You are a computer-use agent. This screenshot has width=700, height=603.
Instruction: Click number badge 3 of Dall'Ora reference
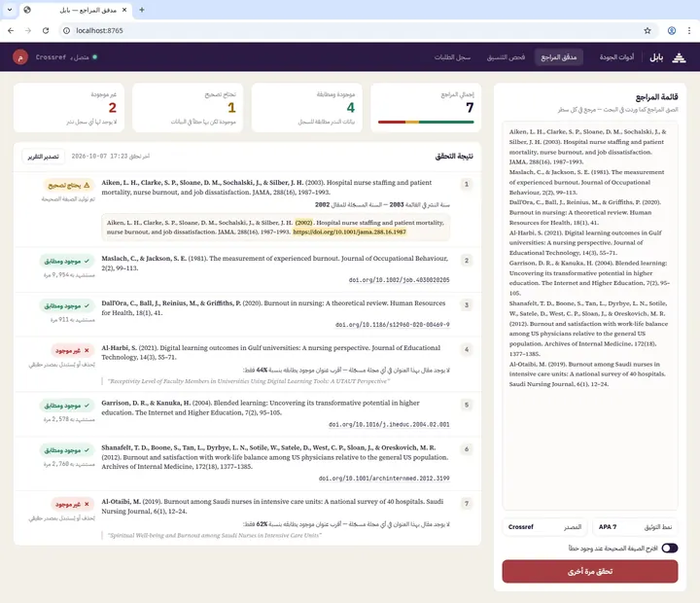(x=466, y=305)
